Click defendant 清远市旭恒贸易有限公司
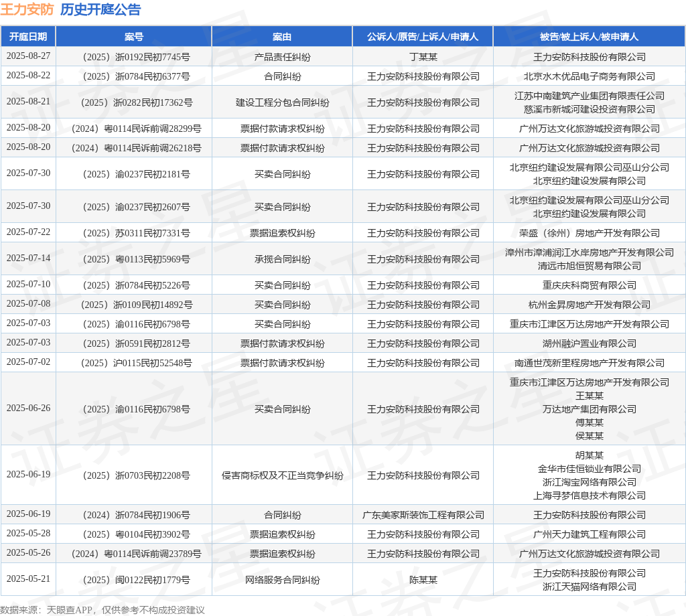The image size is (686, 616). tap(590, 266)
